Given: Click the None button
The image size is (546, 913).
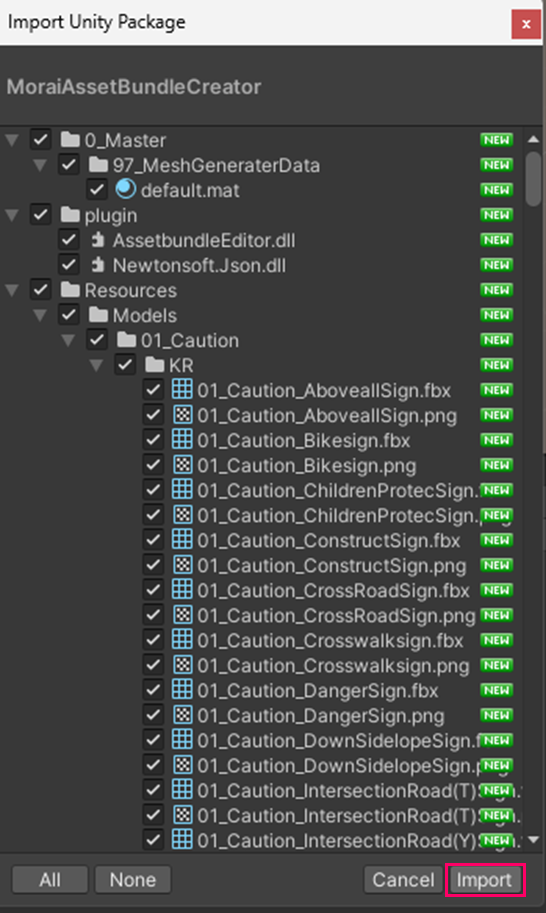Looking at the screenshot, I should [133, 879].
